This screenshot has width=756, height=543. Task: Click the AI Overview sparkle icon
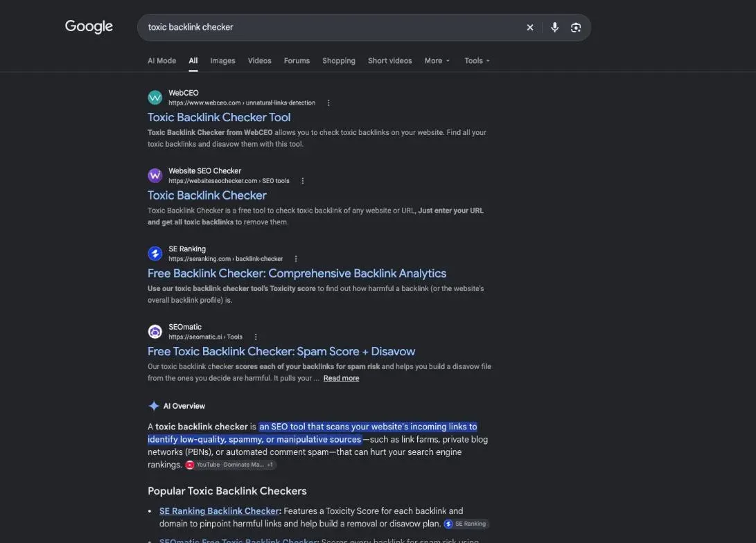(x=154, y=406)
